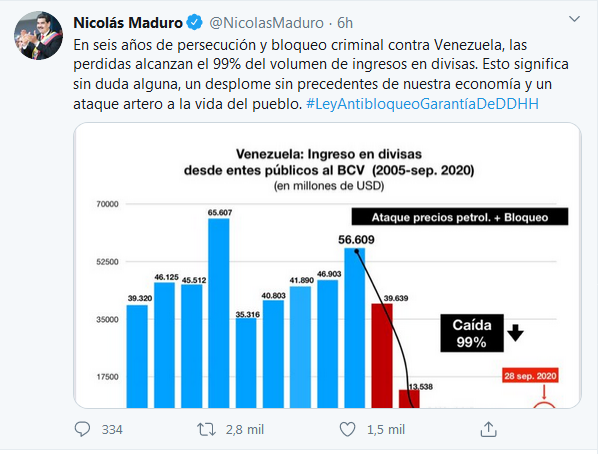Click the Nicolás Maduro display name

pyautogui.click(x=128, y=23)
